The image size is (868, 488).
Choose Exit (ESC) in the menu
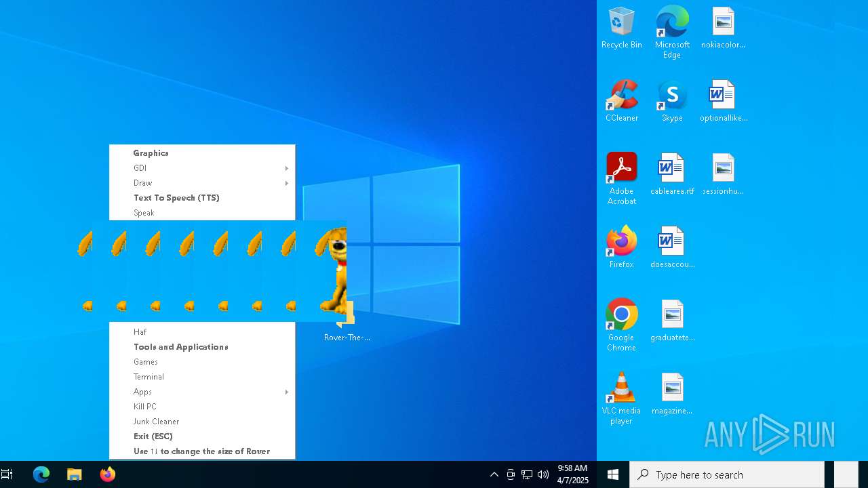202,436
